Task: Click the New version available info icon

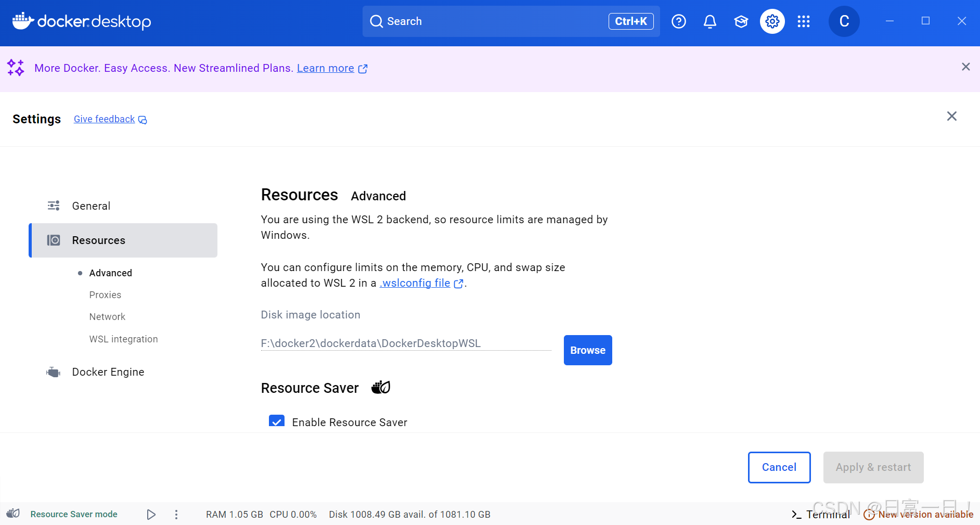Action: (x=869, y=515)
